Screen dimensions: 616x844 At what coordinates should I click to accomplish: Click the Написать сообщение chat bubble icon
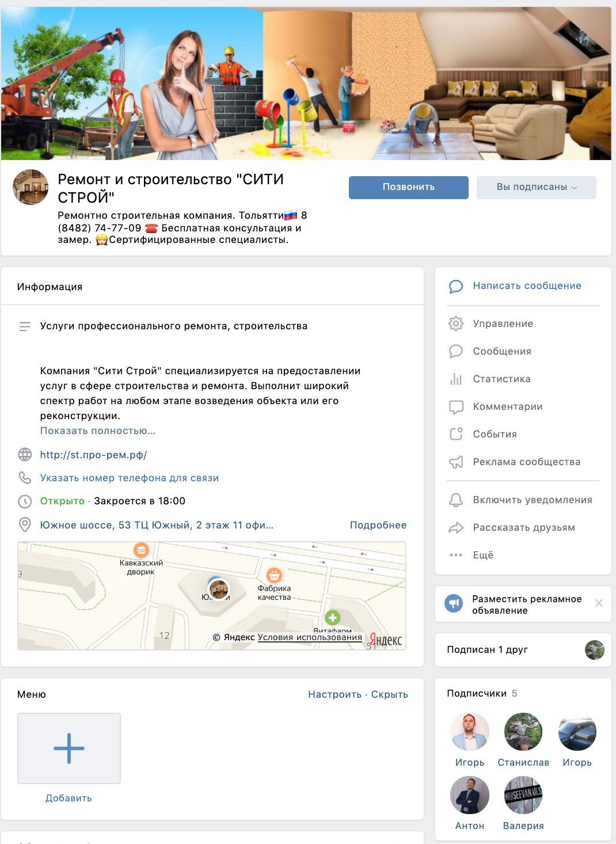[455, 286]
